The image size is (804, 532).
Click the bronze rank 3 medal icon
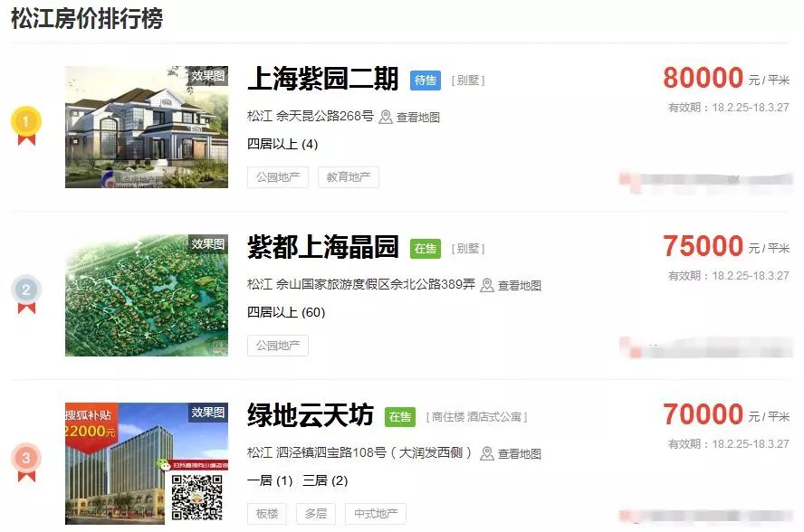26,461
